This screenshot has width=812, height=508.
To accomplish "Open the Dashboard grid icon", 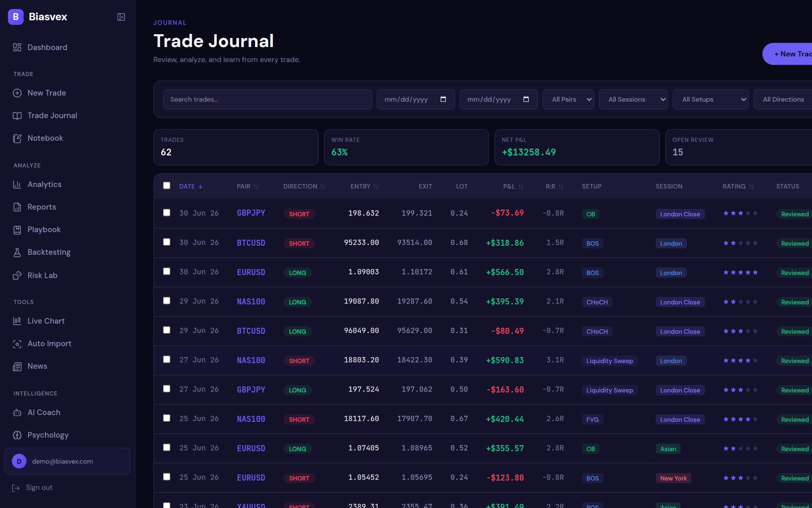I will (17, 47).
